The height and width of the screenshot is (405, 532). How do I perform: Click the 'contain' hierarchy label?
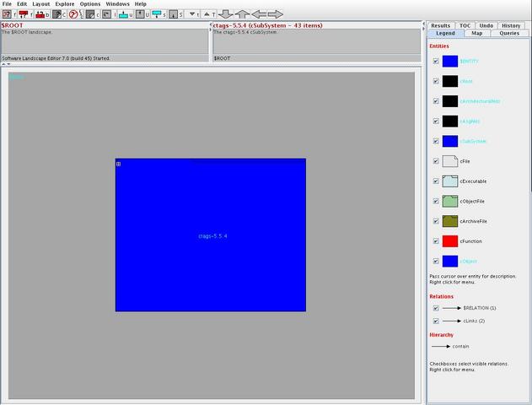[460, 347]
